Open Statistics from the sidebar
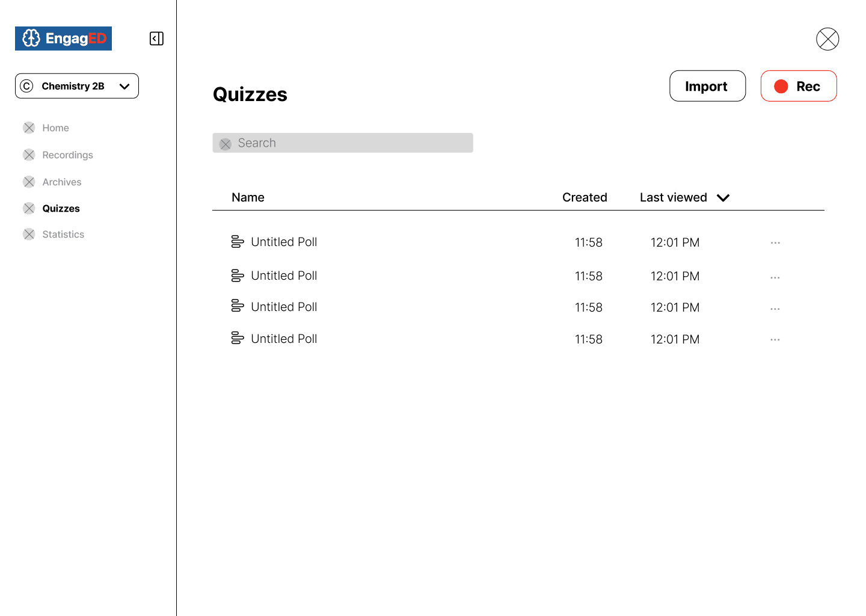The image size is (866, 616). click(63, 235)
